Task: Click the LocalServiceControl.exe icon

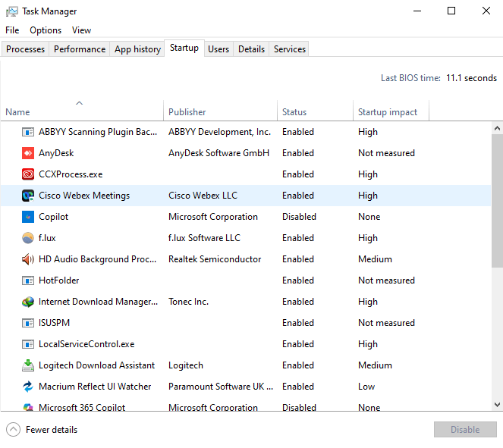Action: coord(28,344)
